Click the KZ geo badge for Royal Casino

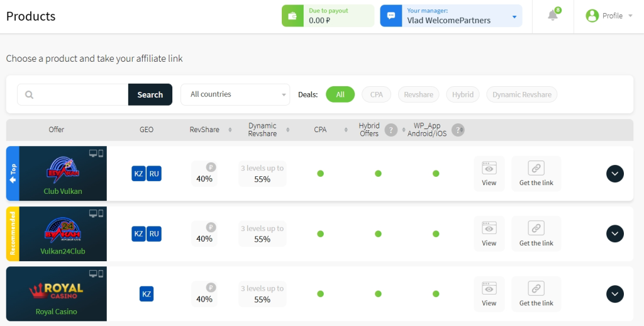pyautogui.click(x=147, y=294)
